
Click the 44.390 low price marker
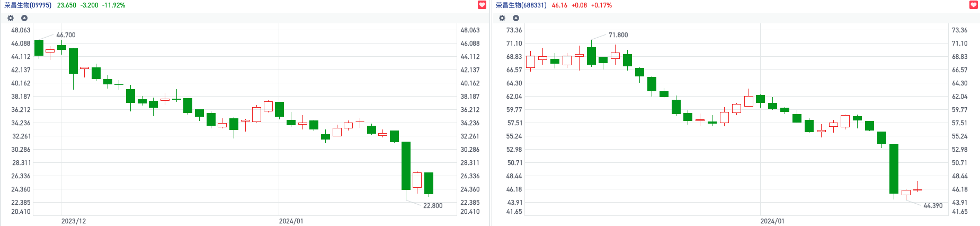coord(933,206)
